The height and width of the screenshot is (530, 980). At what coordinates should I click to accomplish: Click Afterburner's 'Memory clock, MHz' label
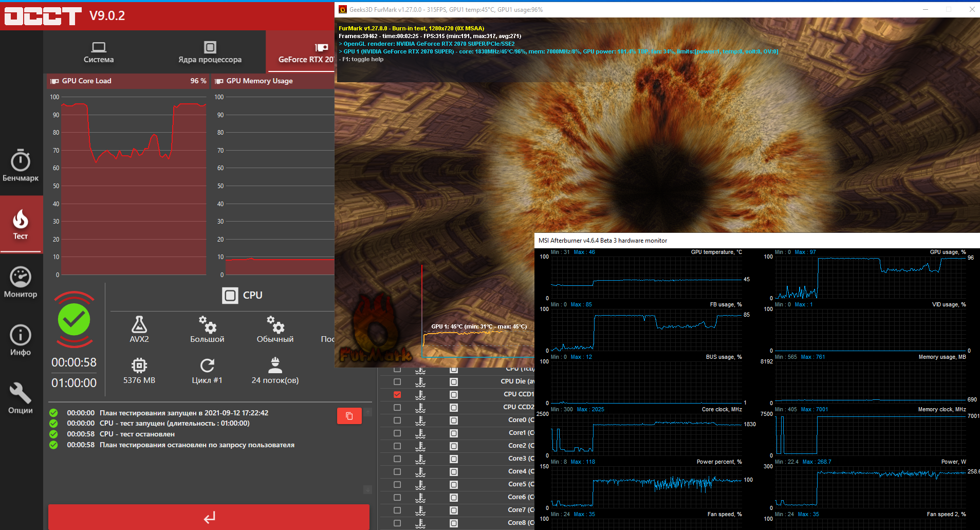[942, 409]
